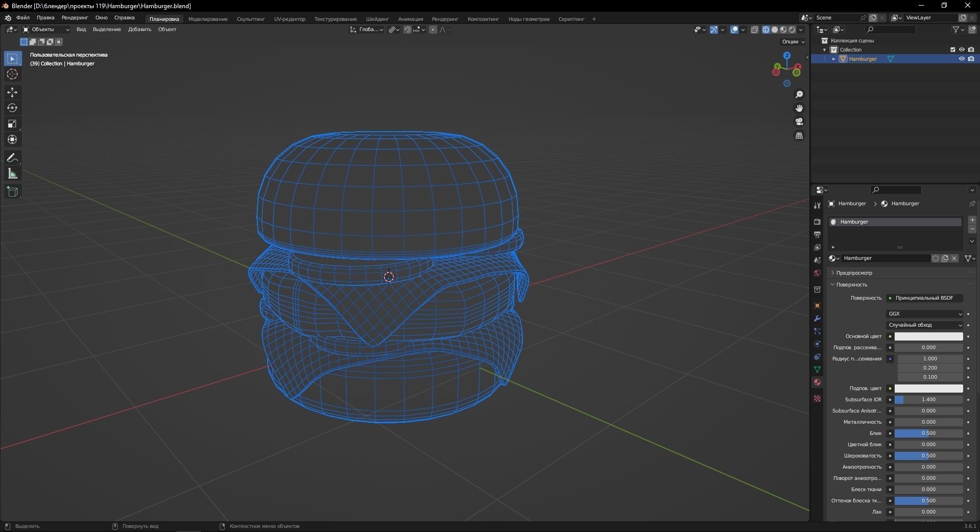Click the hand pan-view control
Image resolution: width=980 pixels, height=532 pixels.
[x=799, y=108]
